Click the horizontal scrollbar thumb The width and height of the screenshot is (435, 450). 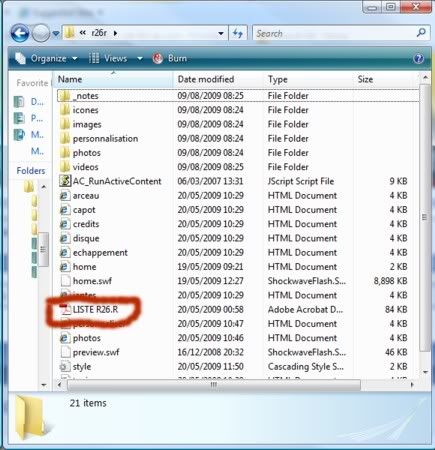click(x=214, y=385)
